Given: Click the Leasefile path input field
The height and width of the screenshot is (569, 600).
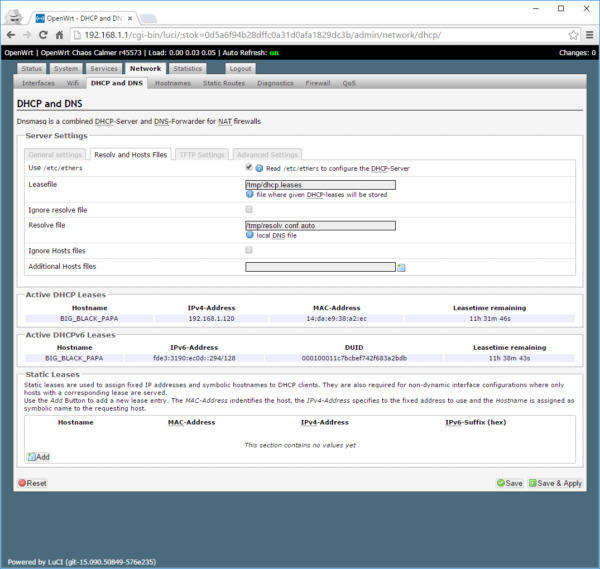Looking at the screenshot, I should pos(320,185).
